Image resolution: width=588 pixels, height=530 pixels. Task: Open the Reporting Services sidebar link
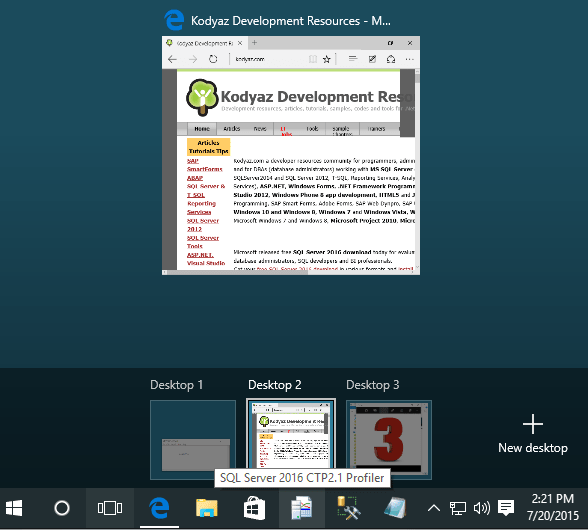pos(201,207)
